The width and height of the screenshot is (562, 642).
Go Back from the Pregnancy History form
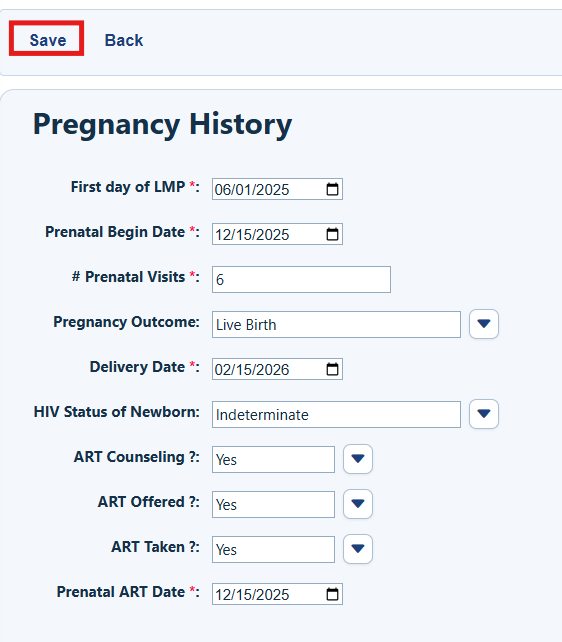point(124,40)
